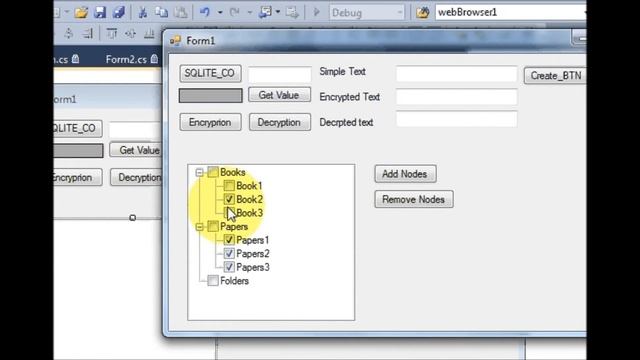
Task: Click the Save All icon
Action: (x=119, y=13)
